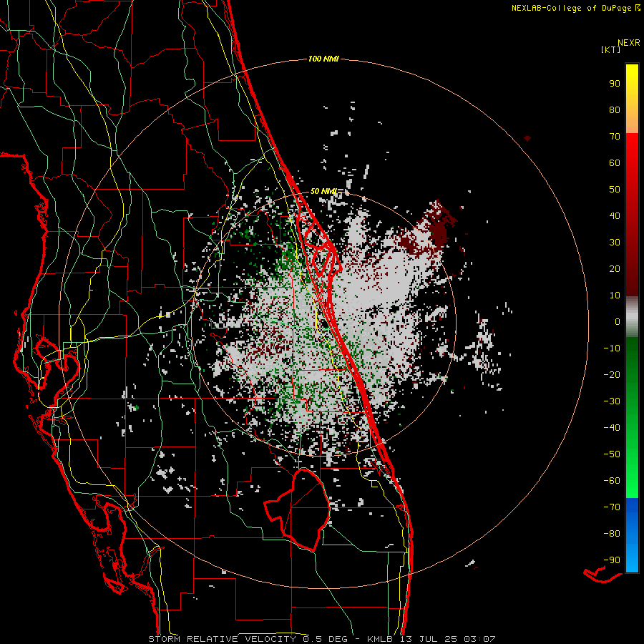
Task: Click the 0 knot scale label
Action: [618, 321]
